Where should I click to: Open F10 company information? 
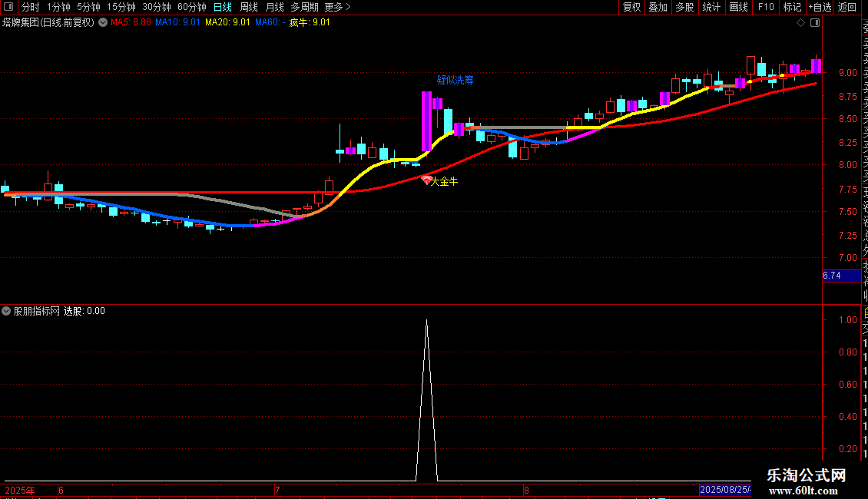click(766, 7)
